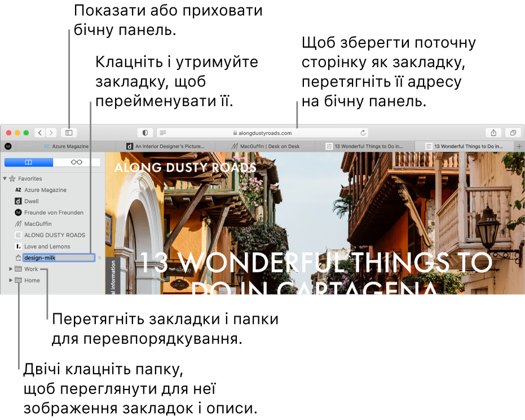Add a new tab with plus button
The image size is (525, 420).
pyautogui.click(x=519, y=146)
